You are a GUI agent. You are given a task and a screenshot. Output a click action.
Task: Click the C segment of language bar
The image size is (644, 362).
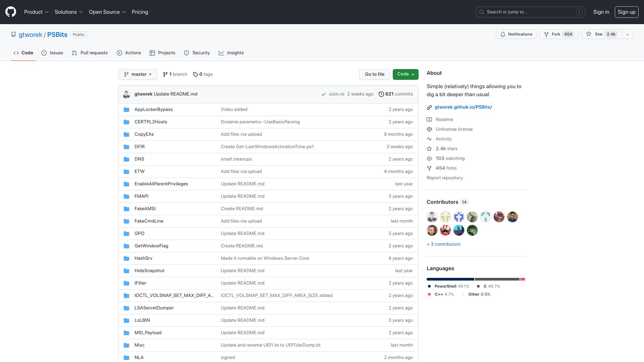point(497,279)
